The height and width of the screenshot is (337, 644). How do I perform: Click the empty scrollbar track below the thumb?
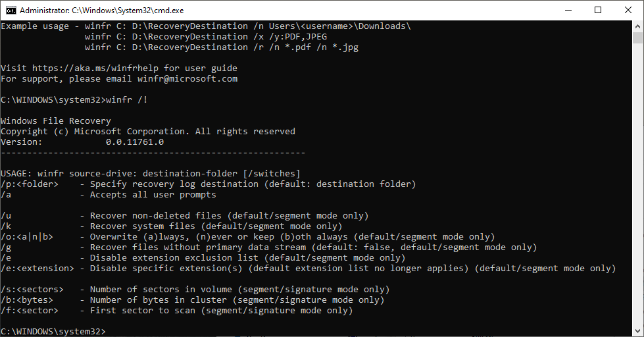tap(638, 197)
